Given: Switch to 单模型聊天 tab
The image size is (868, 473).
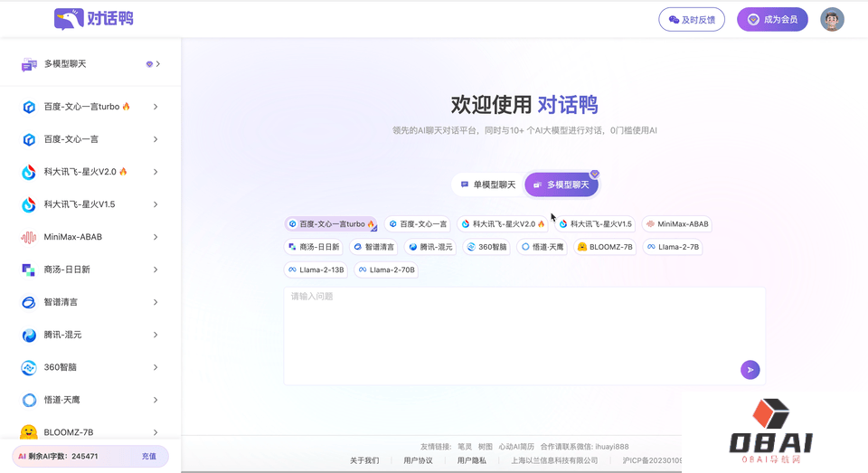Looking at the screenshot, I should tap(487, 184).
